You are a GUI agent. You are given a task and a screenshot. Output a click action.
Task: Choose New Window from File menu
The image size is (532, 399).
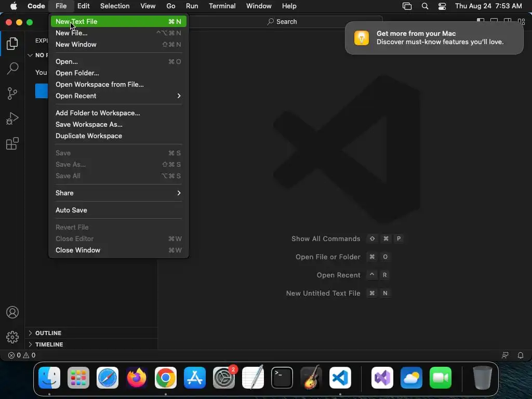pos(118,45)
